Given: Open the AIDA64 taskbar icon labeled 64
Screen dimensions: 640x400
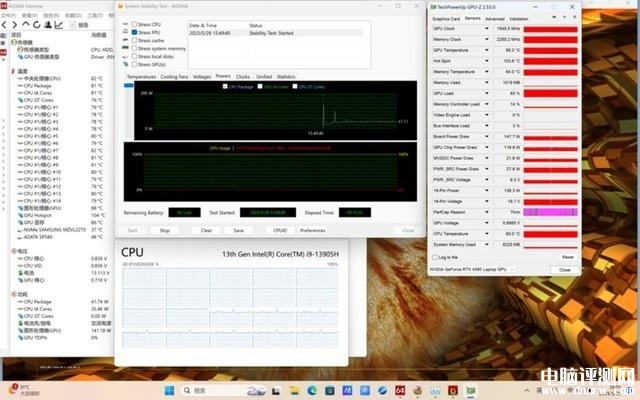Looking at the screenshot, I should tap(400, 391).
